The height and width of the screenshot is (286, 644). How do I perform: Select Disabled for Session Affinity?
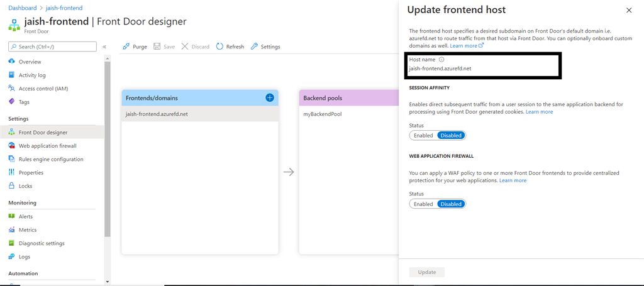point(451,135)
